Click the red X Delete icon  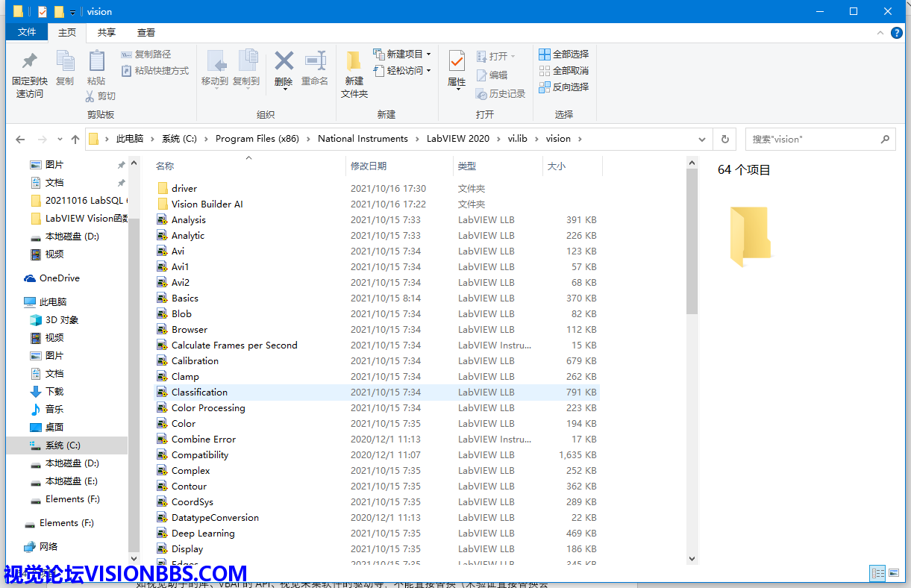[x=284, y=60]
